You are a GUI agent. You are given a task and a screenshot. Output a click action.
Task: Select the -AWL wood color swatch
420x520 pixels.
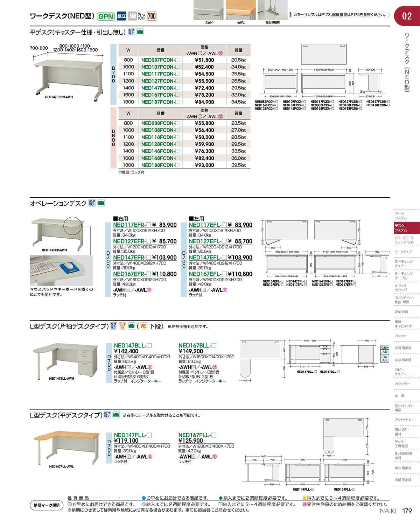point(240,10)
